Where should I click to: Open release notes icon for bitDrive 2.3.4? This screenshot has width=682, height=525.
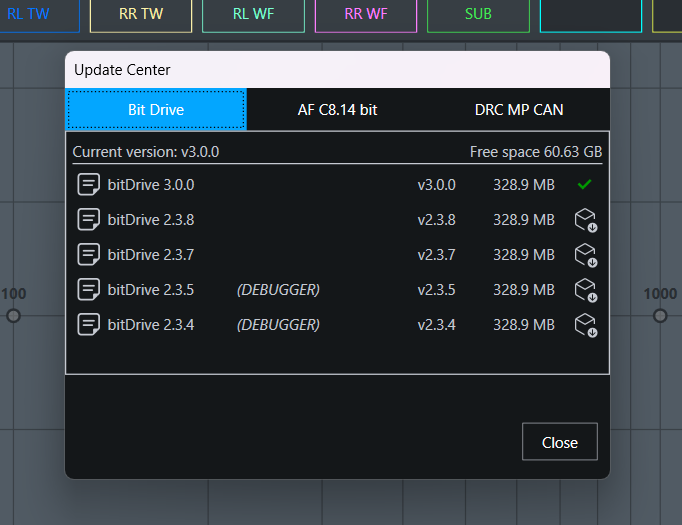pyautogui.click(x=89, y=324)
